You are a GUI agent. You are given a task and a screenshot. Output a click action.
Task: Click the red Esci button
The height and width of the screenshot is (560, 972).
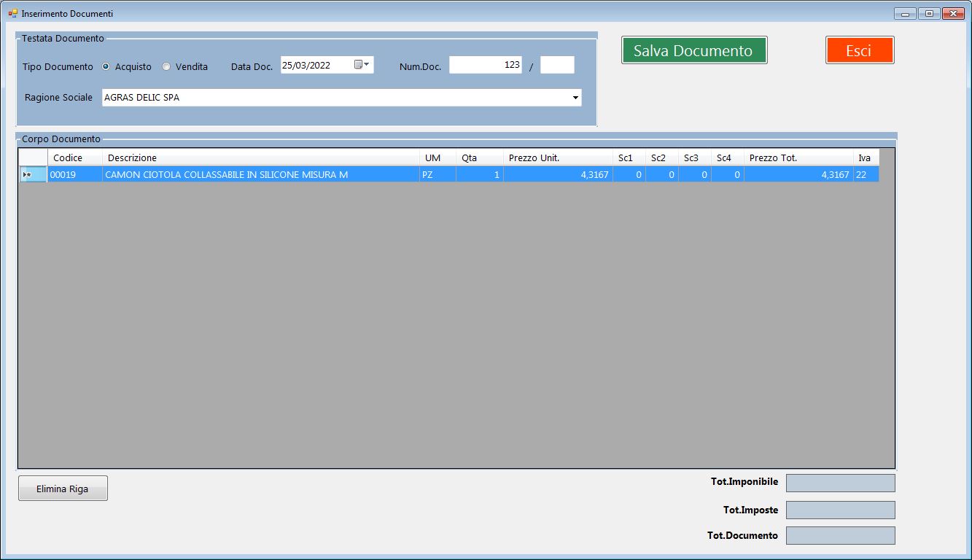click(x=860, y=51)
